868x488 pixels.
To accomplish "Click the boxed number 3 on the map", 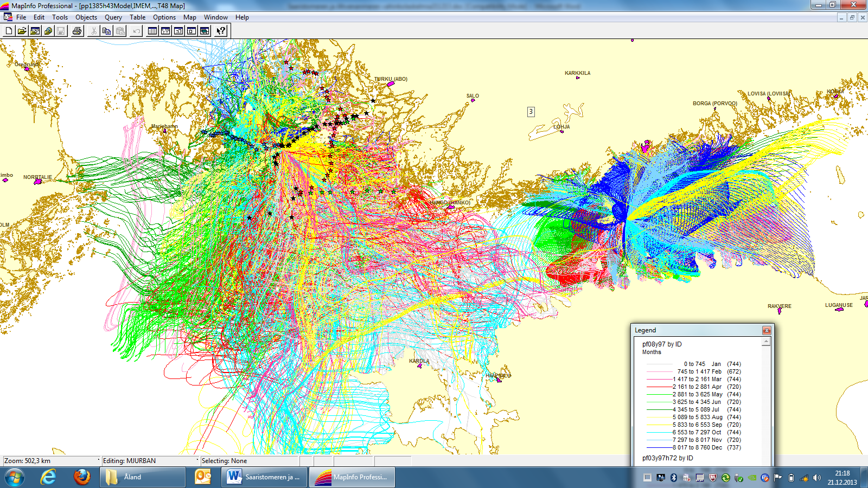I will 531,112.
